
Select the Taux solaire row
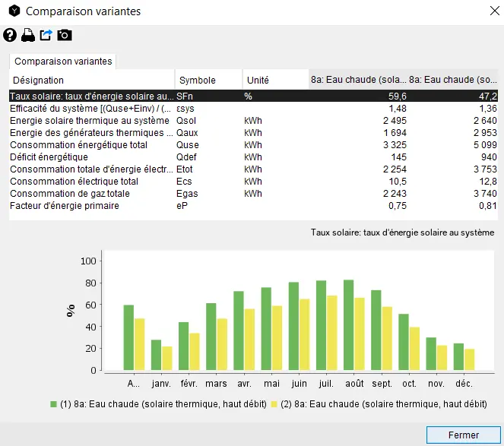tap(91, 96)
